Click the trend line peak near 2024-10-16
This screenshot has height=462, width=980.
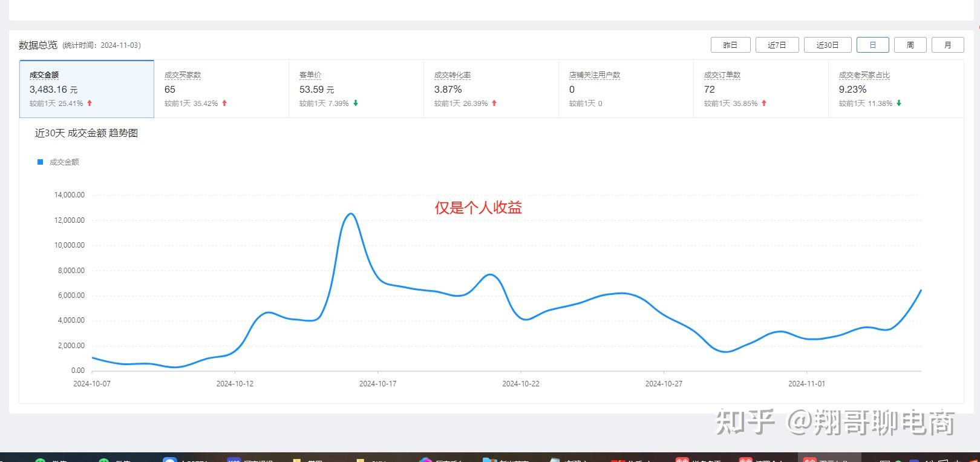click(350, 214)
